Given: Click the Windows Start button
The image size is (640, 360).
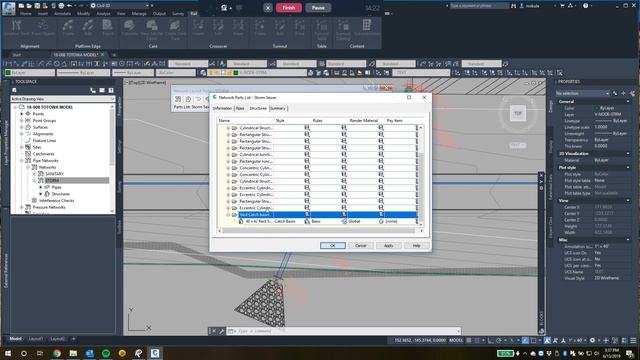Looking at the screenshot, I should coord(8,353).
